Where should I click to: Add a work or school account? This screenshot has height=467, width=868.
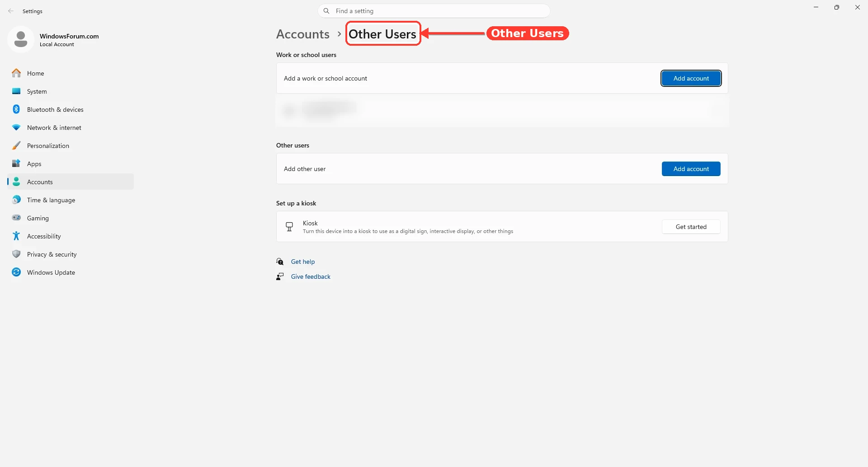tap(691, 78)
